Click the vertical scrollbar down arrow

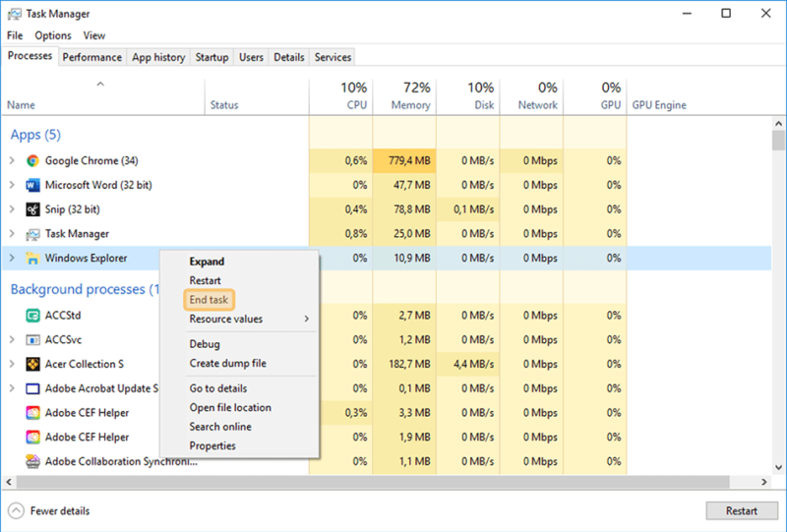pos(778,467)
